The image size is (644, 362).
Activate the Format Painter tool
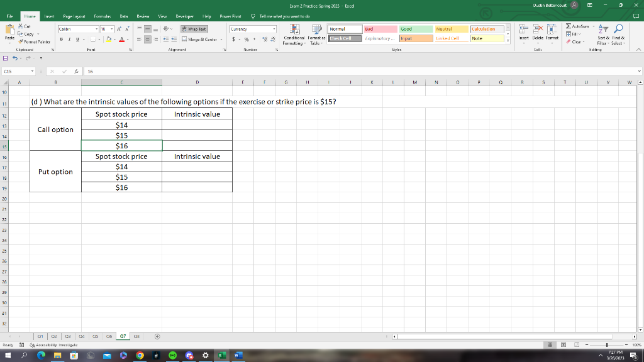34,41
